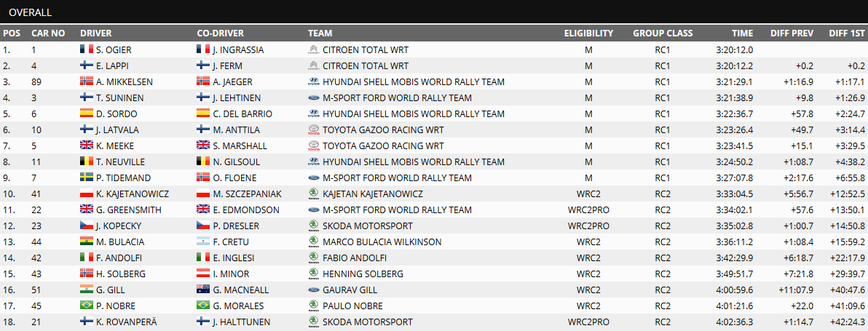Viewport: 868px width, 331px height.
Task: Click the Brazilian flag beside P. Nobre
Action: (86, 306)
